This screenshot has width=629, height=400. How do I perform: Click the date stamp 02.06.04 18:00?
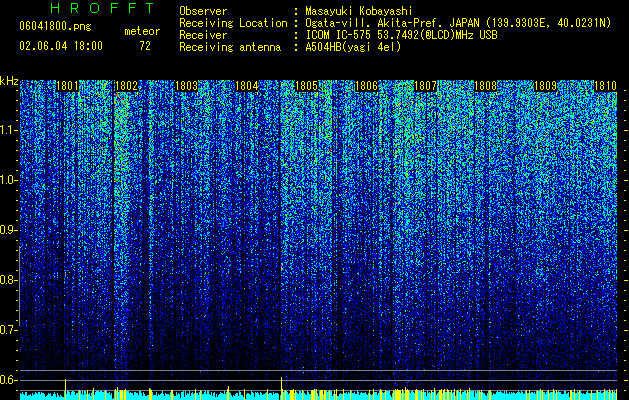(x=61, y=46)
